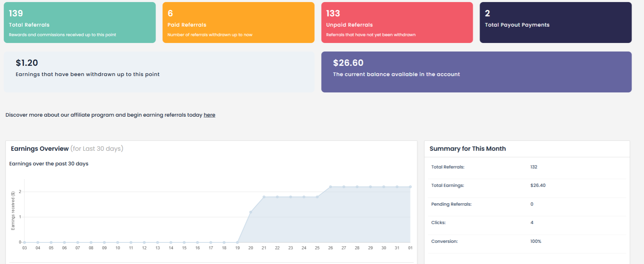Image resolution: width=644 pixels, height=264 pixels.
Task: Click the chart data point for day 20
Action: [251, 212]
